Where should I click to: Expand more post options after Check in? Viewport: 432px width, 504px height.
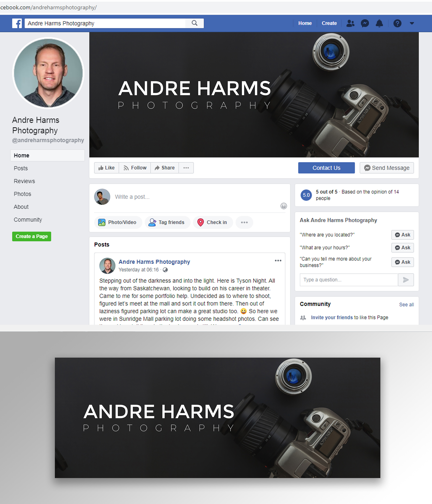[244, 222]
